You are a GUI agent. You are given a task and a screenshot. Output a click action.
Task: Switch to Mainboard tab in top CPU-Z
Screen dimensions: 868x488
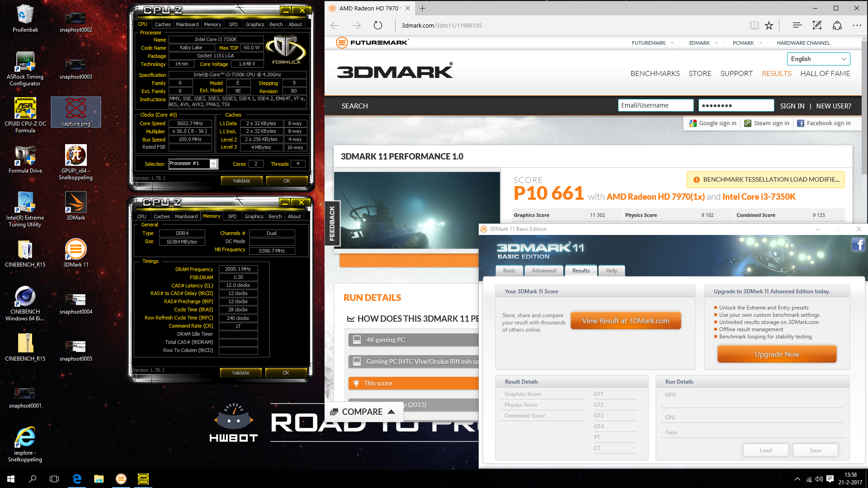187,24
